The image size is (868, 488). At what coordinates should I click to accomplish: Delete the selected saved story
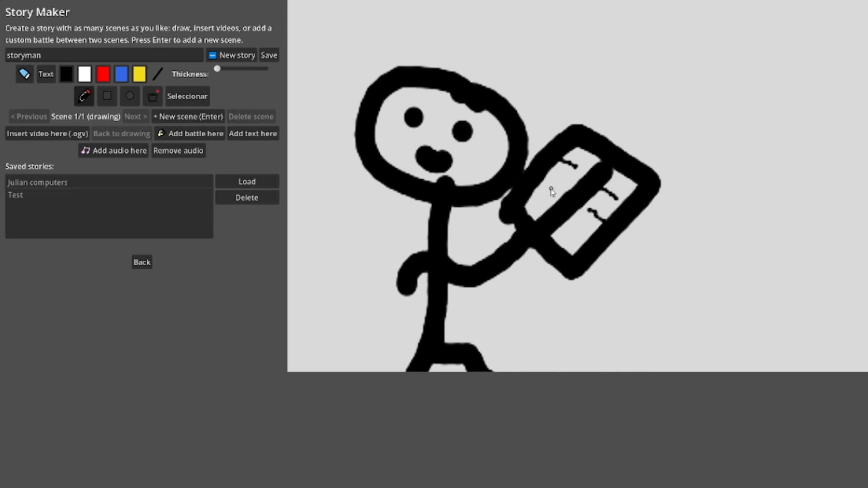tap(247, 198)
